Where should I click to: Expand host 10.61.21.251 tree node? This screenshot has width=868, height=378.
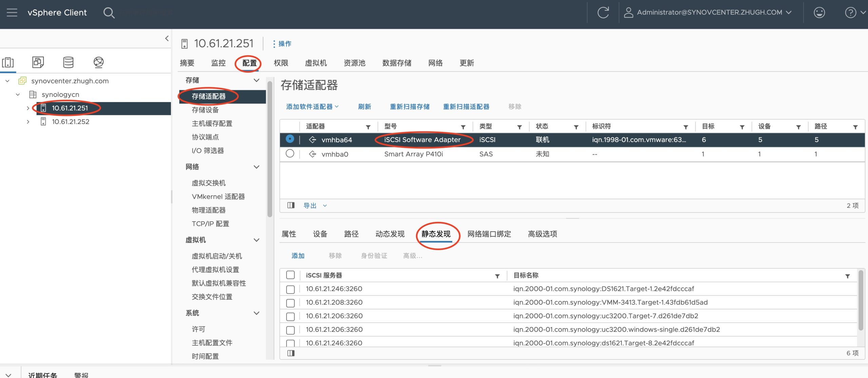click(28, 108)
